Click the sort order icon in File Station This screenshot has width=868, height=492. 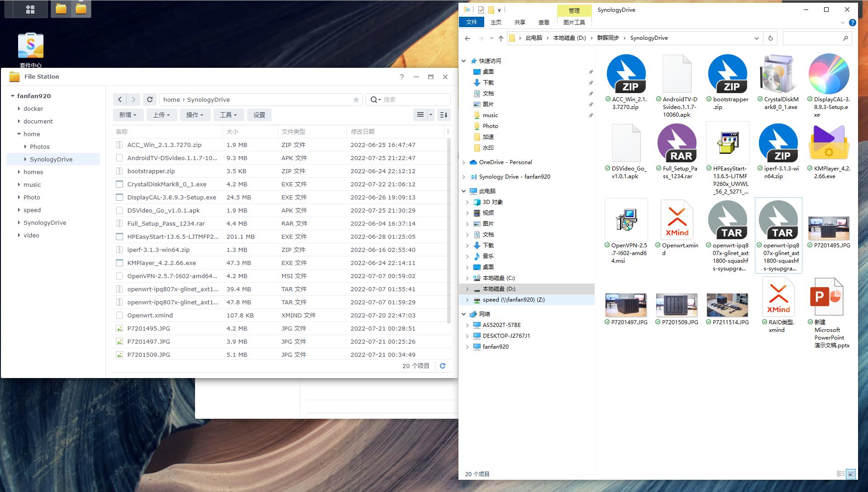point(444,115)
